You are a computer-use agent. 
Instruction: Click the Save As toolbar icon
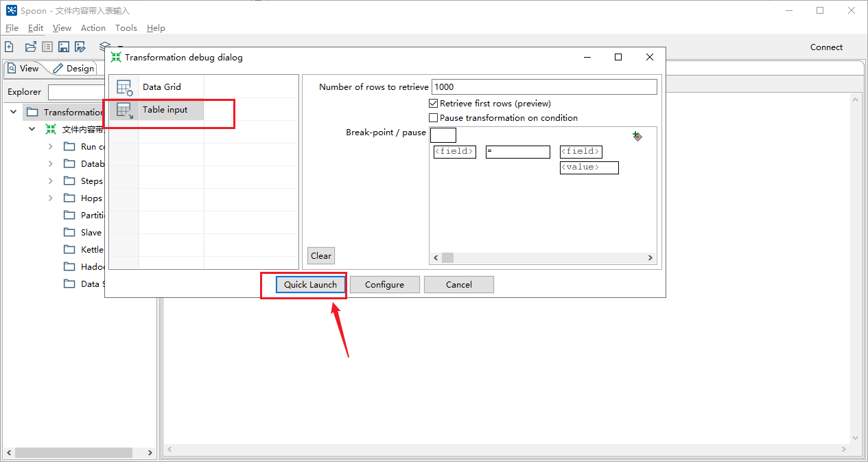tap(80, 47)
